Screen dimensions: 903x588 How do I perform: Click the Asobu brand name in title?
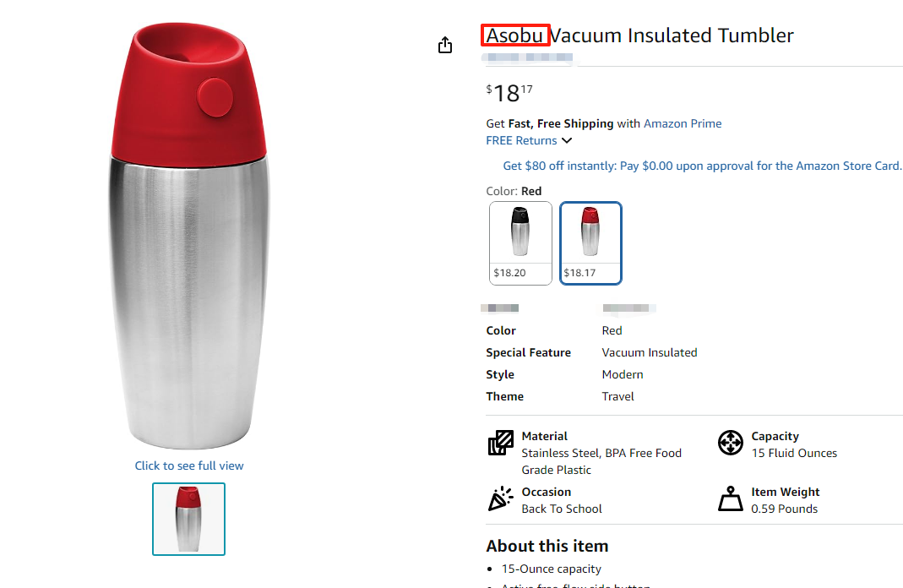click(514, 35)
